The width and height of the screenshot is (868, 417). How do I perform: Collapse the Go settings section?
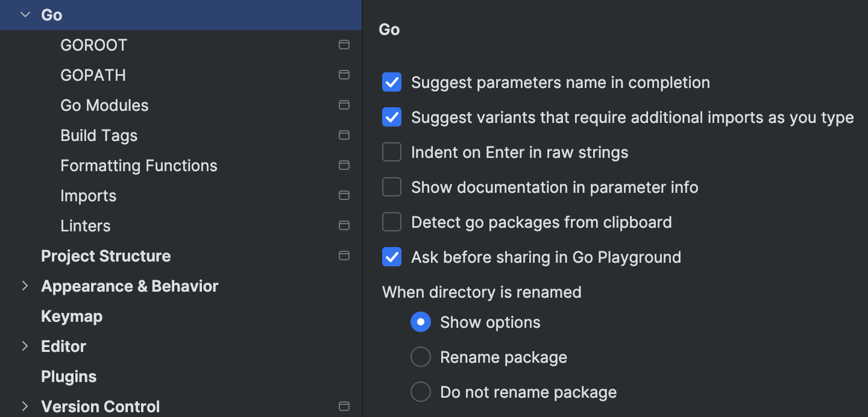[24, 14]
